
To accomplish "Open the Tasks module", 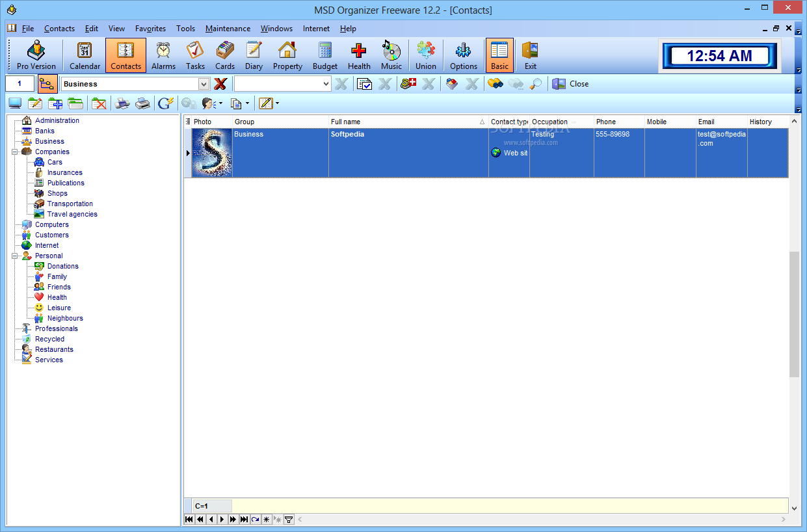I will tap(195, 55).
